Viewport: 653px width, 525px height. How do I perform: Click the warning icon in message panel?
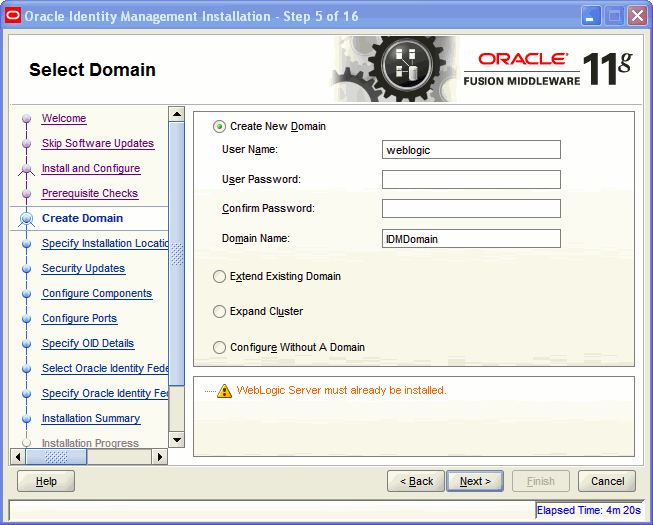coord(224,391)
